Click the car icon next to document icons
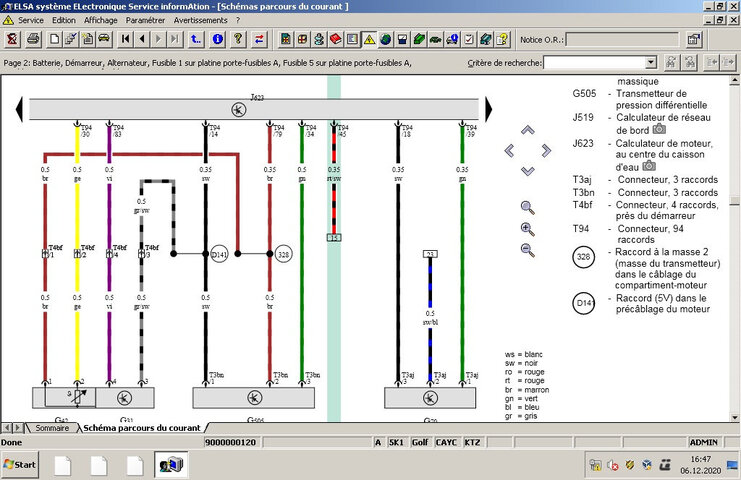The height and width of the screenshot is (480, 741). 104,39
